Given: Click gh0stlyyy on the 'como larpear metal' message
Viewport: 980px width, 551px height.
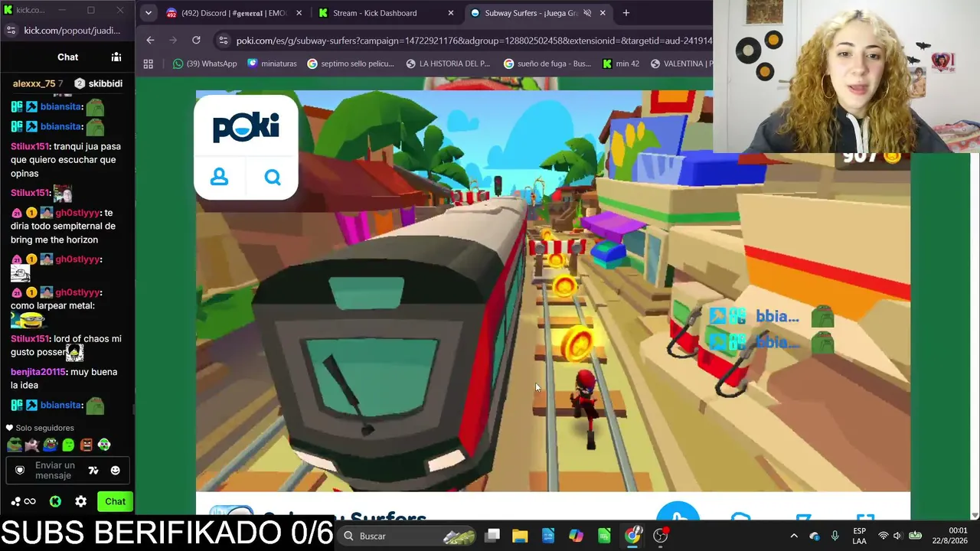Looking at the screenshot, I should point(77,292).
